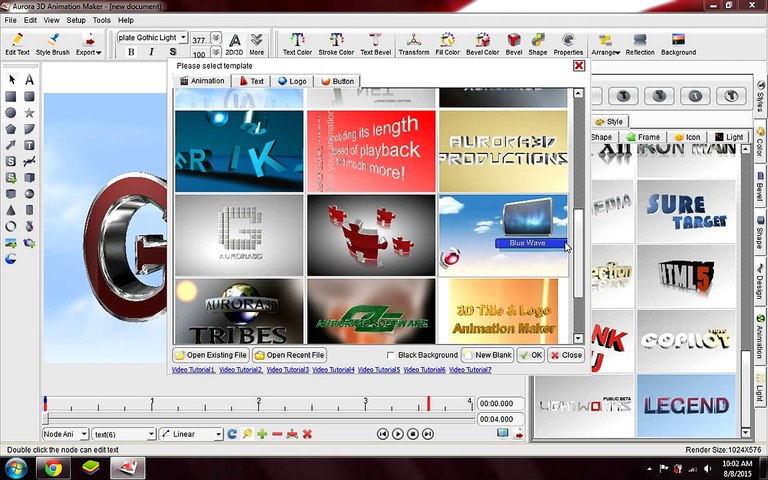Play the animation
Viewport: 768px width, 480px height.
pos(398,434)
